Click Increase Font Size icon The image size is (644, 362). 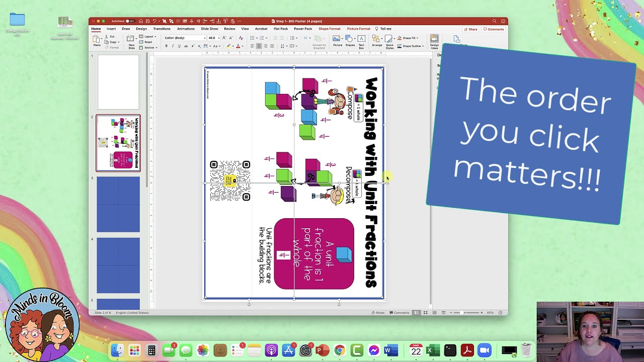pos(224,38)
